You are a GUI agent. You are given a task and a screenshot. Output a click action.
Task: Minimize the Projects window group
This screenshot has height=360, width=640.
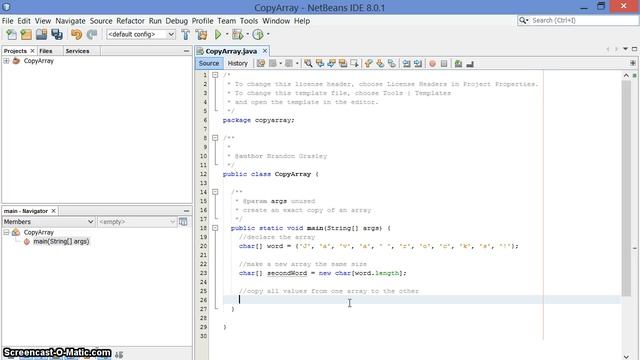pos(187,51)
